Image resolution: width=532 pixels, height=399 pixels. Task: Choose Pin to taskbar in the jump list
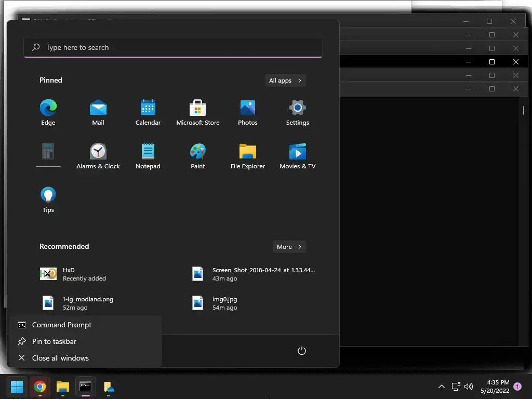pos(86,341)
